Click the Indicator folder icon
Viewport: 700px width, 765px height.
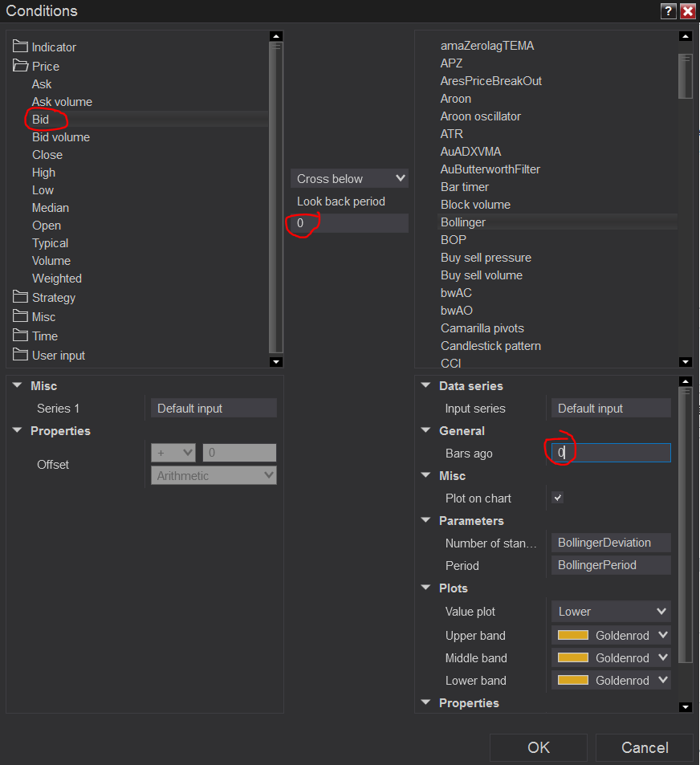(x=20, y=47)
